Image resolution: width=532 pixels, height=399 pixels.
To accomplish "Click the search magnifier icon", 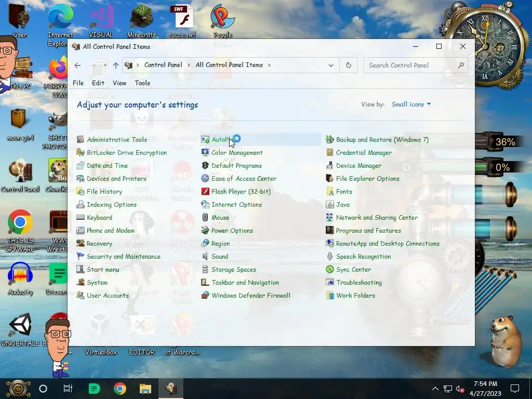I will [461, 65].
